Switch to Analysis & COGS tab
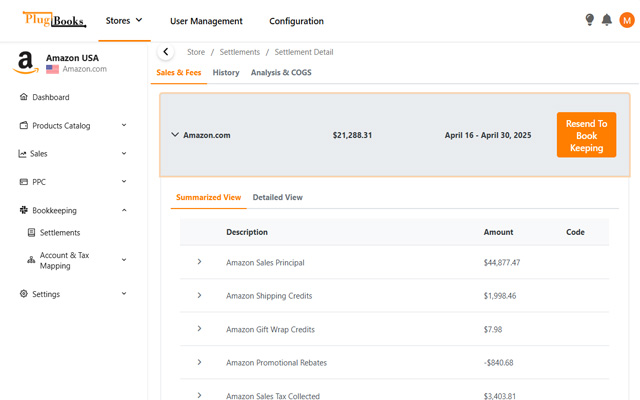This screenshot has height=400, width=640. pos(281,73)
